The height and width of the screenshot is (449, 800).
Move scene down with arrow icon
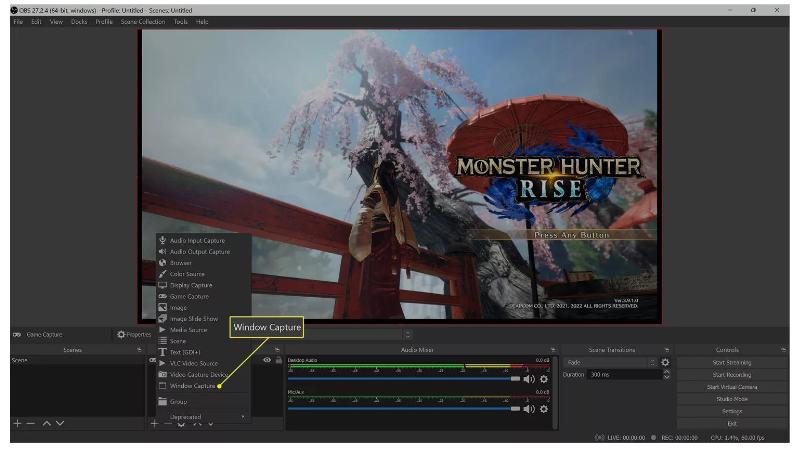click(x=60, y=423)
